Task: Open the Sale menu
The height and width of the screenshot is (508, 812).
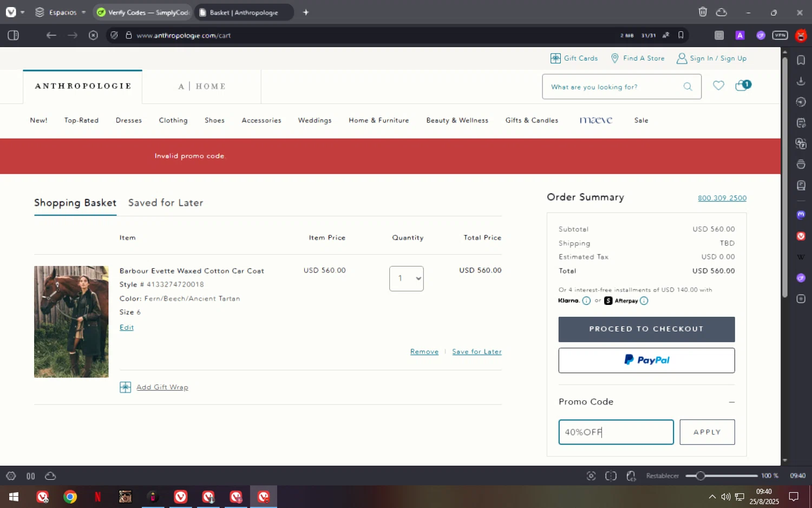Action: tap(641, 120)
